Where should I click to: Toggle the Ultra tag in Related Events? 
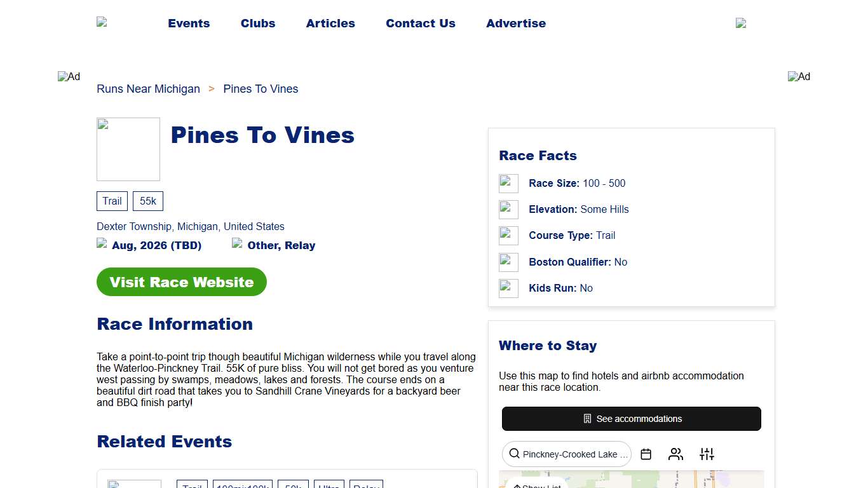pos(329,485)
